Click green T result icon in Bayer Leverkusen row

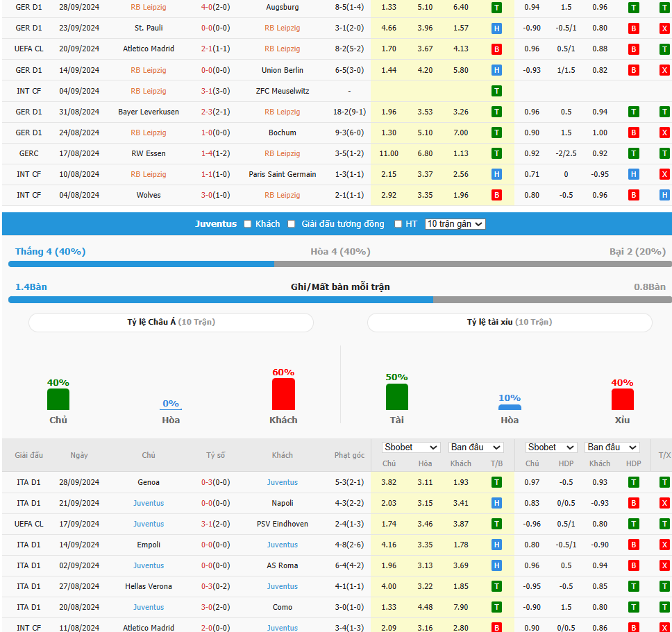click(496, 112)
